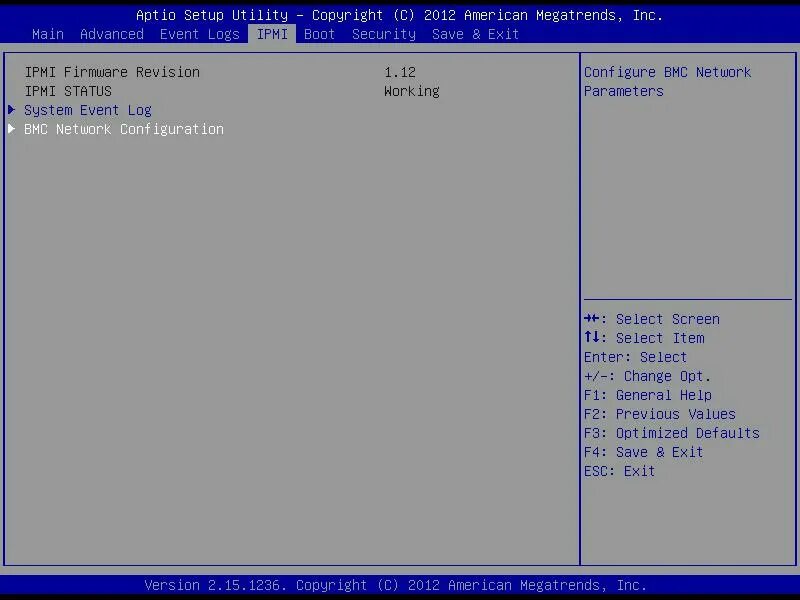Select the IPMI tab
Viewport: 800px width, 600px height.
click(272, 34)
